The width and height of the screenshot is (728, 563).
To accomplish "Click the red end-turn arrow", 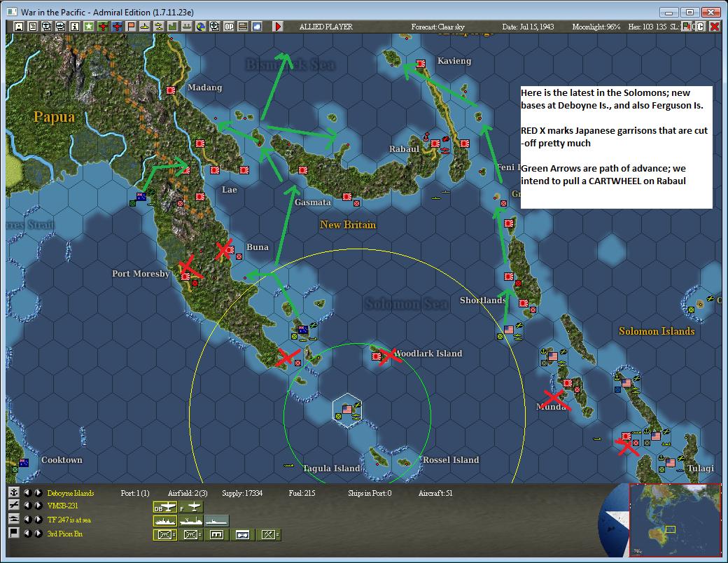I will coord(278,27).
